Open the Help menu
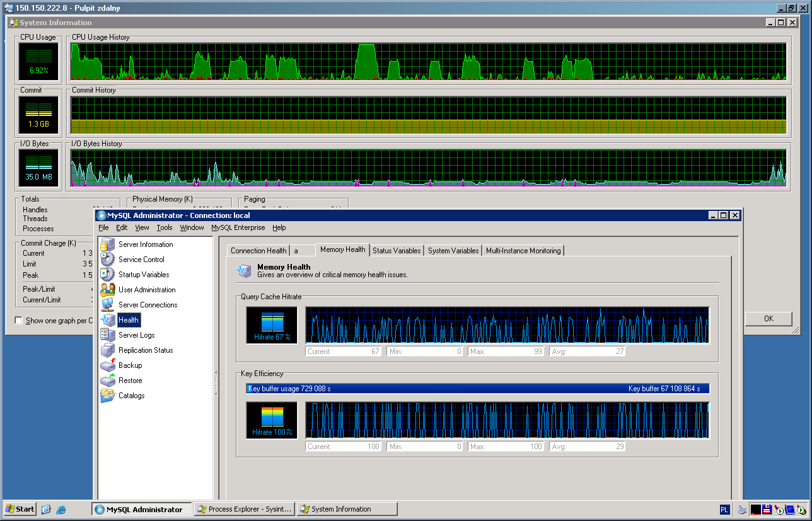 [x=279, y=227]
